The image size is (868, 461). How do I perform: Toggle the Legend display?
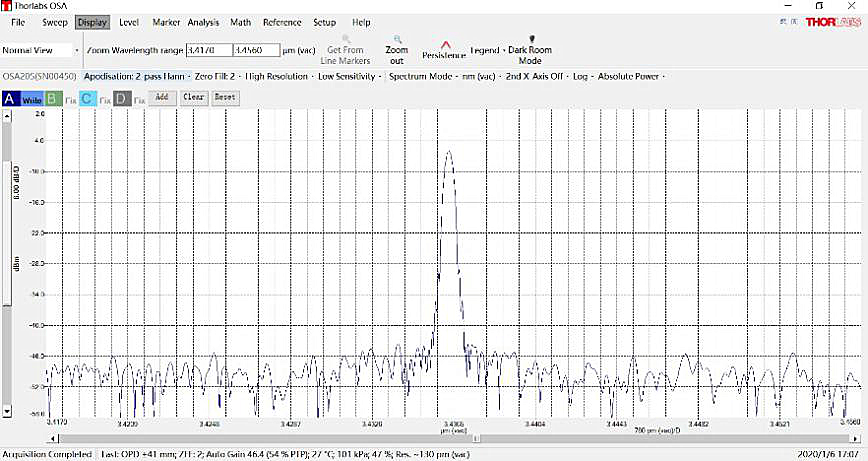click(485, 50)
